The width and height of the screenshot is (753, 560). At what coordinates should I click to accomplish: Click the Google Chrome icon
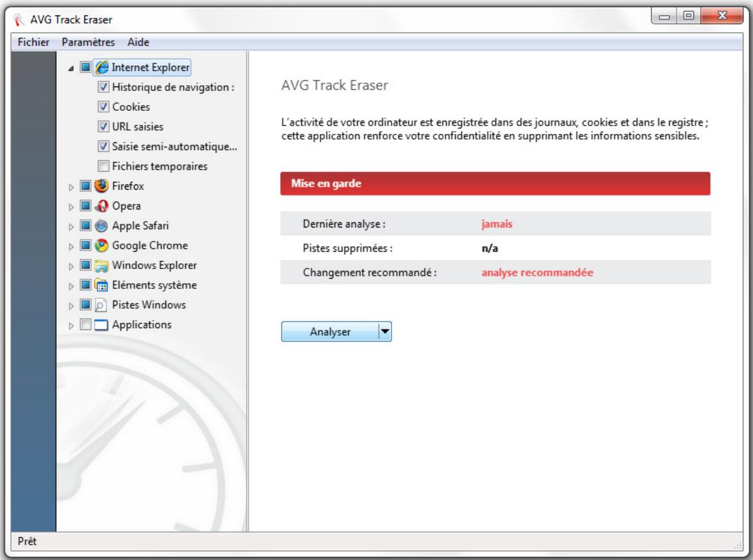(x=101, y=245)
